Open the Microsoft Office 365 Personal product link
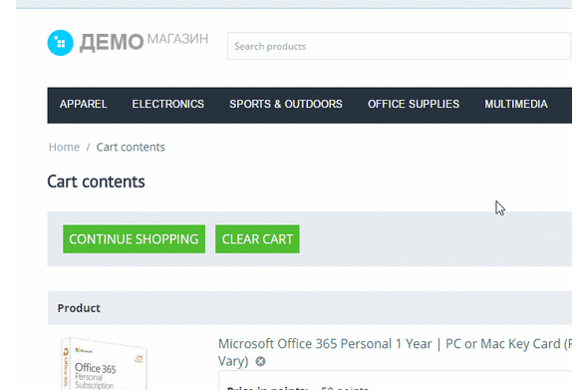The width and height of the screenshot is (588, 390). click(x=395, y=352)
